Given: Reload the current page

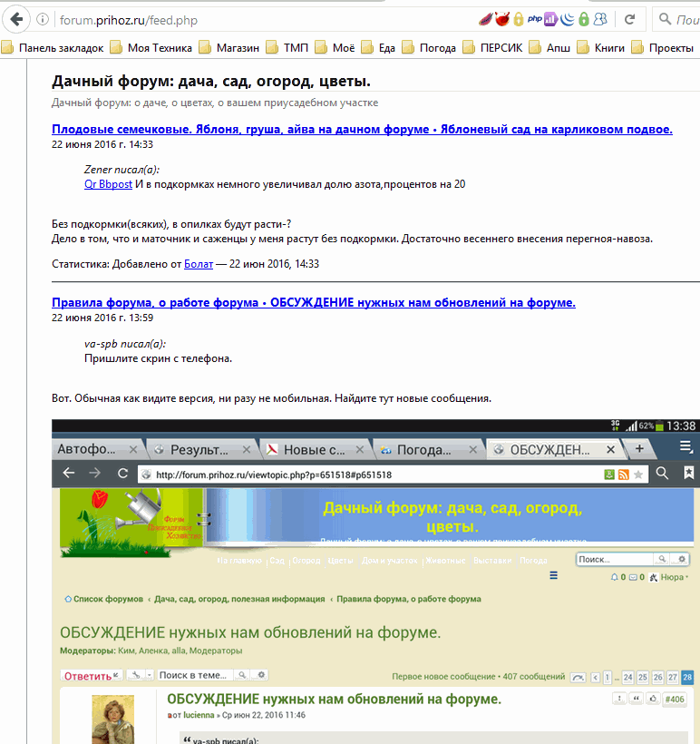Looking at the screenshot, I should 628,19.
